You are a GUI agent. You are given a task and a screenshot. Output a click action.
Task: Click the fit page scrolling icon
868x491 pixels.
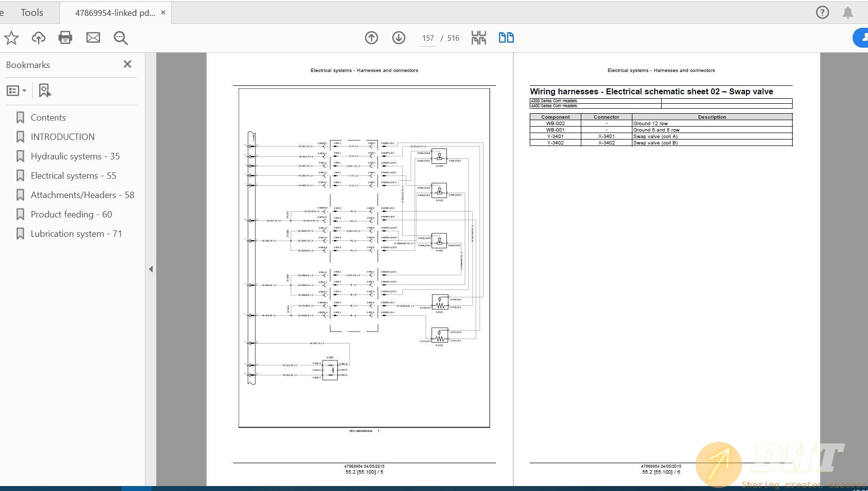coord(479,38)
